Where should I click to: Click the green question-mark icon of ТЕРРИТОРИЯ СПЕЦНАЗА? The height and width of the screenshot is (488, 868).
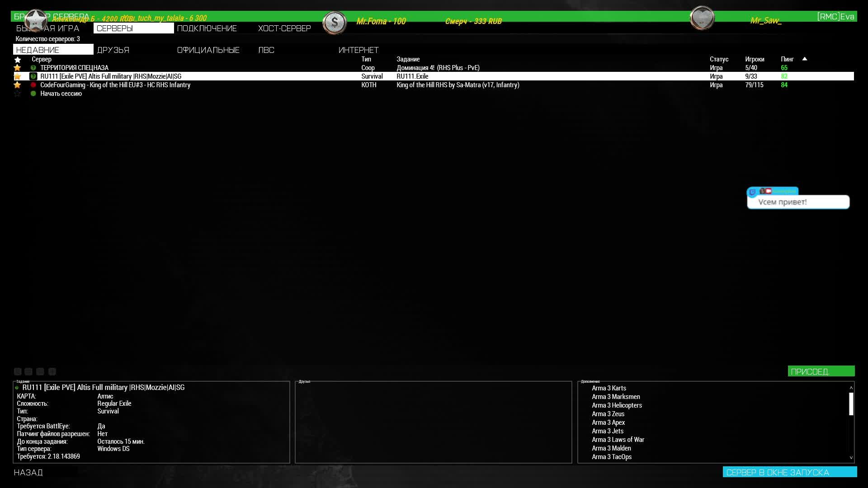33,68
